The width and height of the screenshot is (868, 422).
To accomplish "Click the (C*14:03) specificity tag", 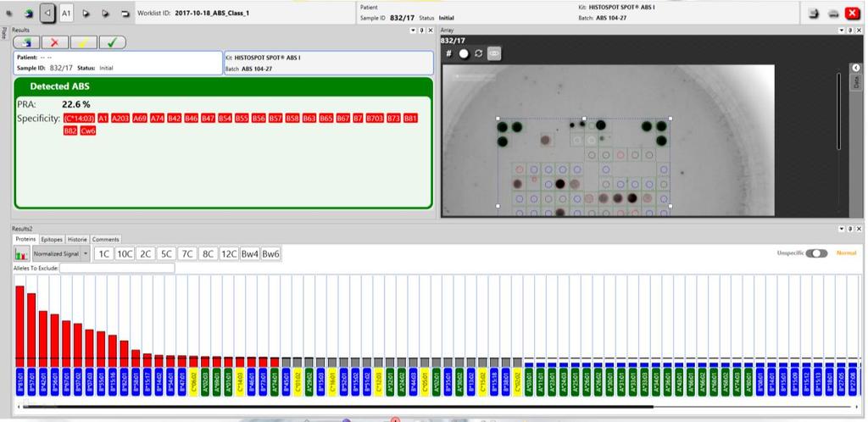I will click(79, 119).
